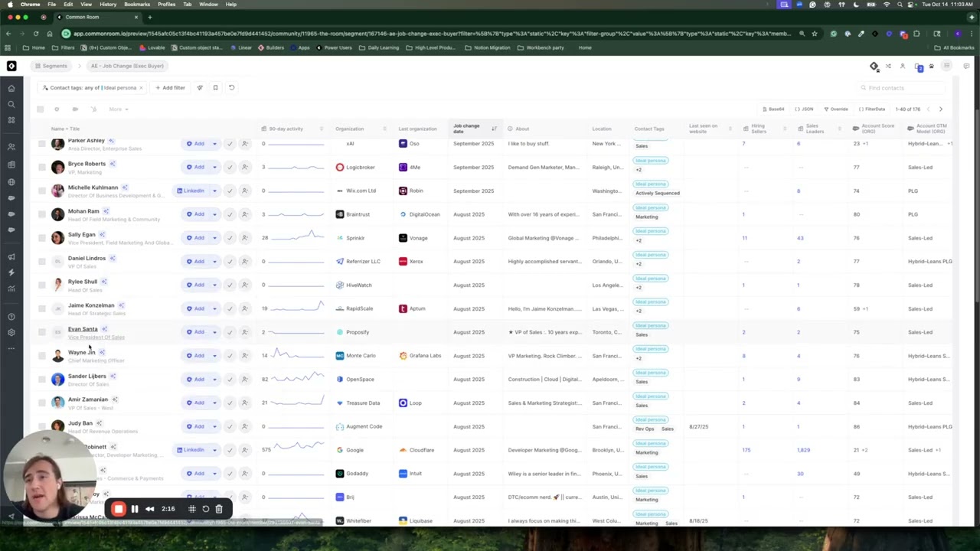The width and height of the screenshot is (980, 551).
Task: Select the checkbox for Daniel Lindros
Action: click(x=42, y=262)
